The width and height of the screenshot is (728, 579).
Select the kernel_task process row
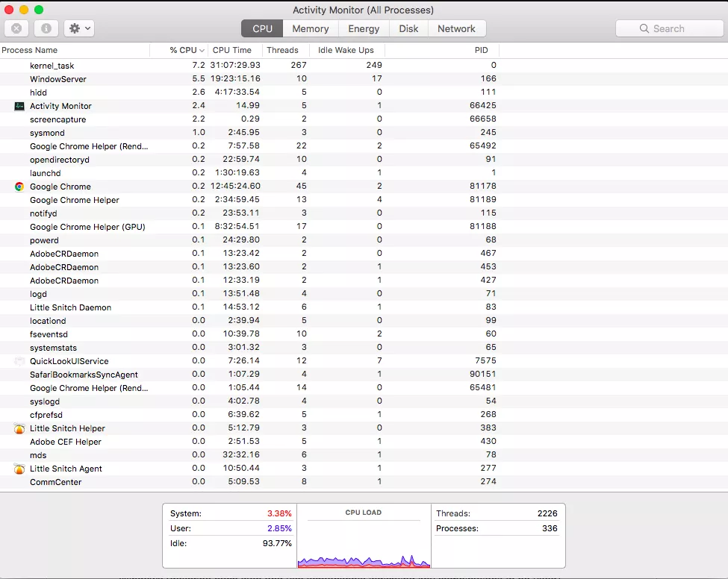(x=364, y=66)
